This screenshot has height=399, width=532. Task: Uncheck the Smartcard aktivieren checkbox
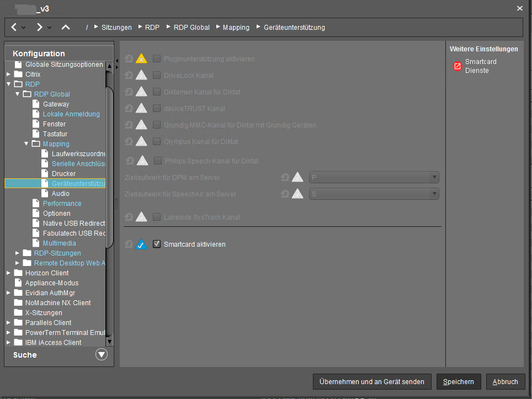(x=157, y=244)
